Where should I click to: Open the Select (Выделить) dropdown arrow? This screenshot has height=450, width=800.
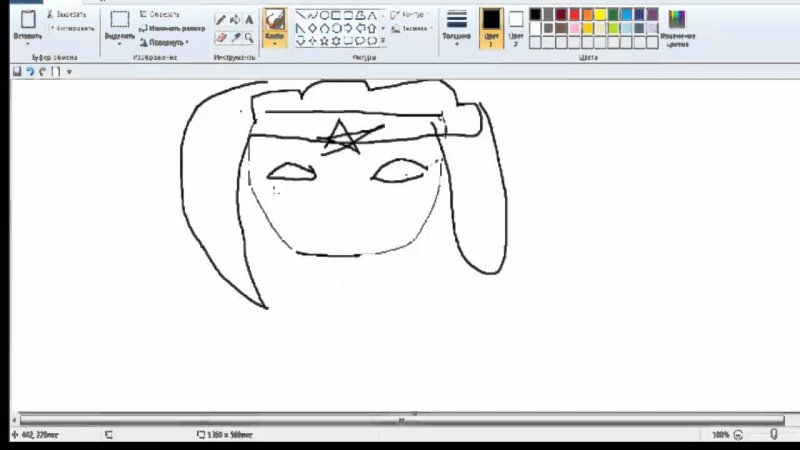(120, 44)
